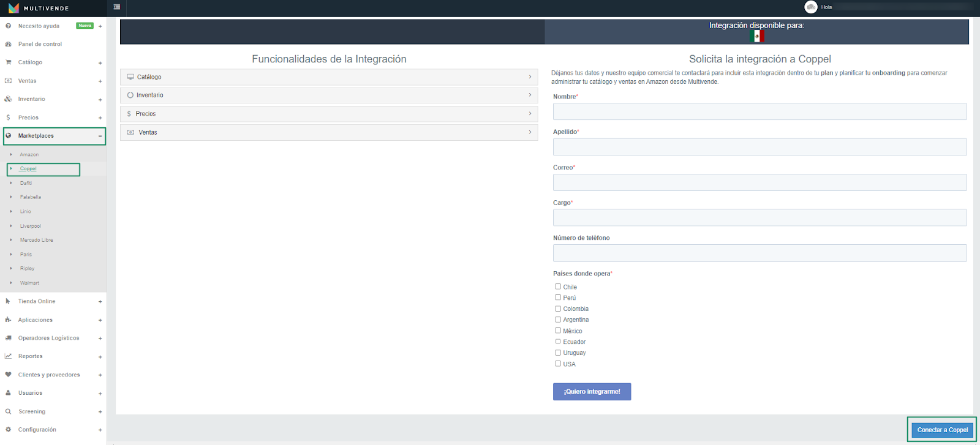The width and height of the screenshot is (980, 445).
Task: Click the Catálogo monitor icon in accordion
Action: pos(130,77)
